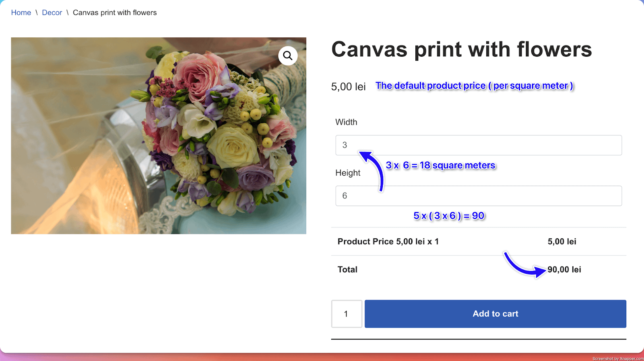Focus the Height input containing 6
The height and width of the screenshot is (361, 644).
(478, 196)
